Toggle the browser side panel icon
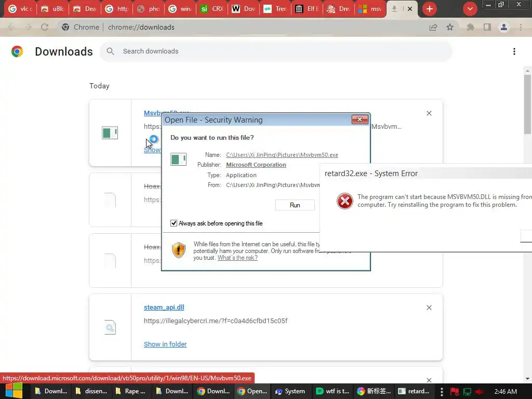 pyautogui.click(x=487, y=27)
